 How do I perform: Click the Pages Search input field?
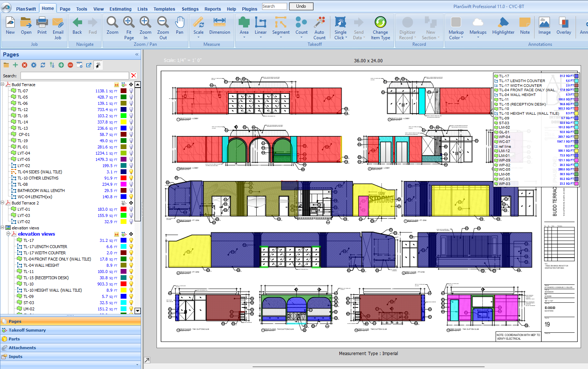click(x=75, y=75)
